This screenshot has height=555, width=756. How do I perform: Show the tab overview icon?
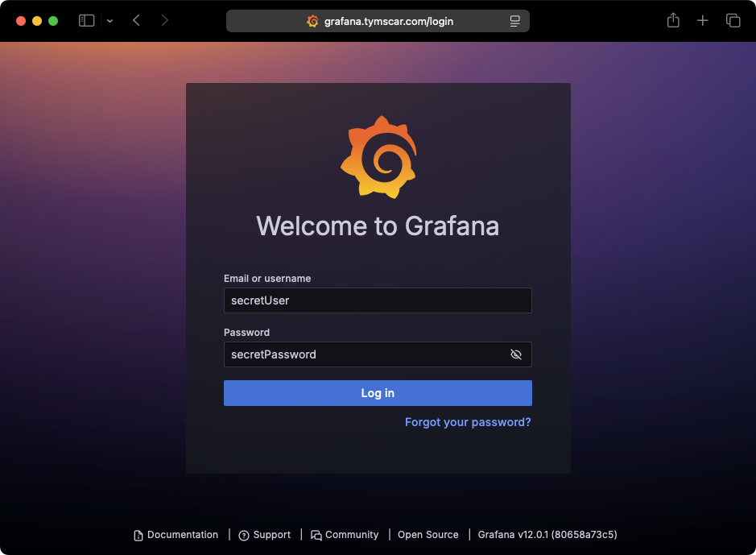tap(733, 20)
